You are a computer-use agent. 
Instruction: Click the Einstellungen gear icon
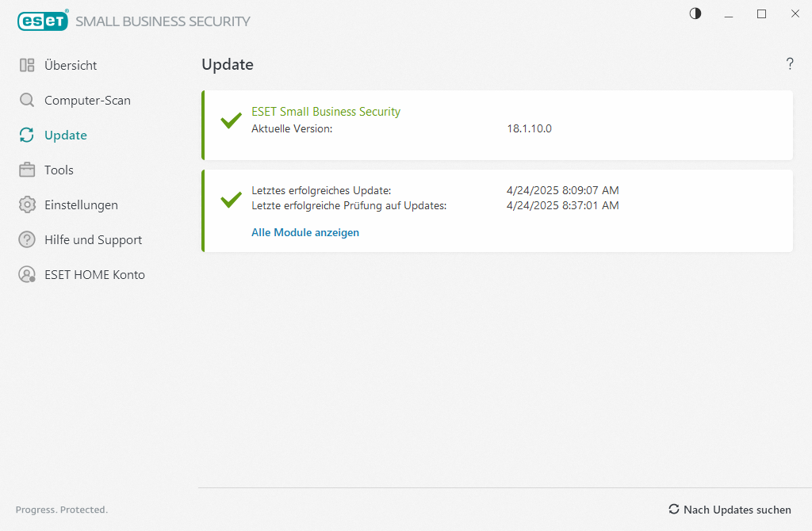pos(27,205)
